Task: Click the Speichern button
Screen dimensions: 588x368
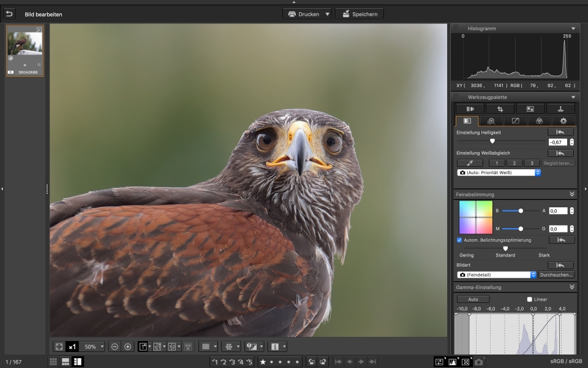Action: [x=360, y=13]
